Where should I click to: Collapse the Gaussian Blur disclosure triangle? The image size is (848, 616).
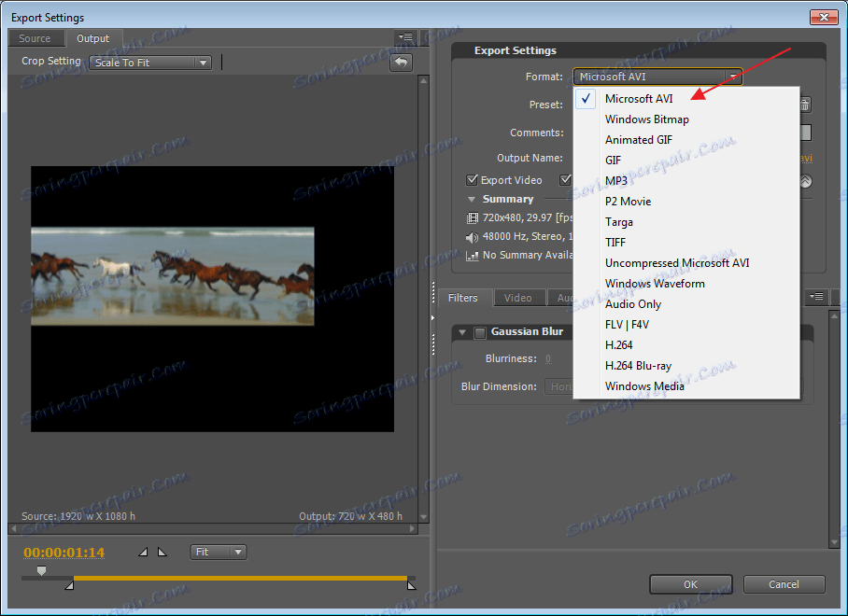pos(462,332)
